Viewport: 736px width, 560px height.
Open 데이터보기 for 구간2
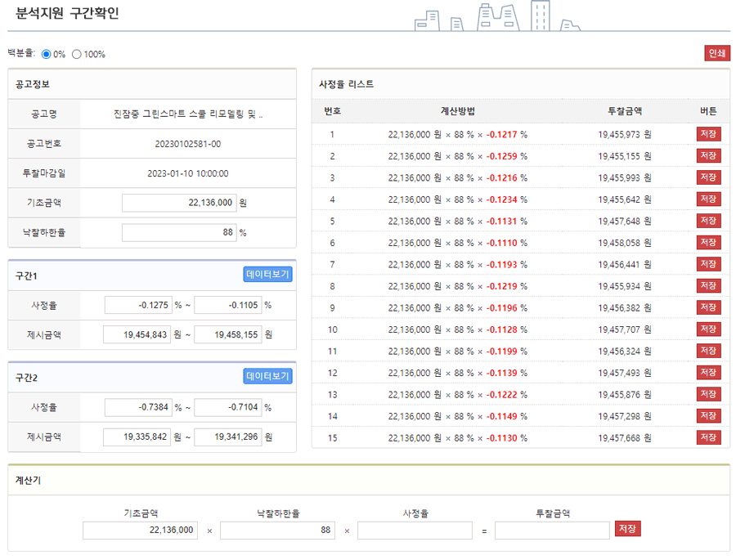(267, 376)
